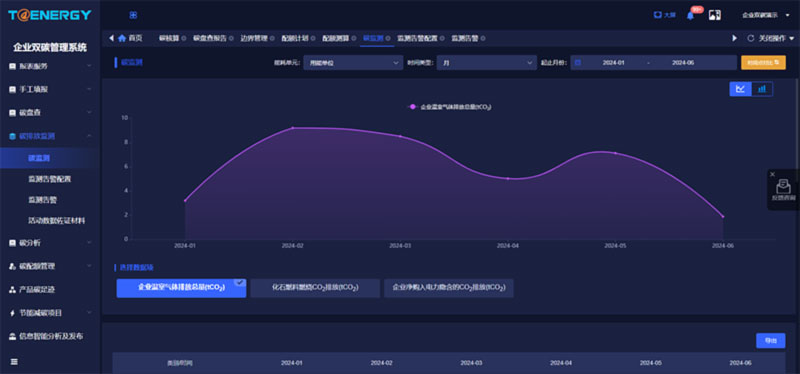Expand the 报表服务 sidebar menu
This screenshot has width=800, height=374.
tap(50, 66)
